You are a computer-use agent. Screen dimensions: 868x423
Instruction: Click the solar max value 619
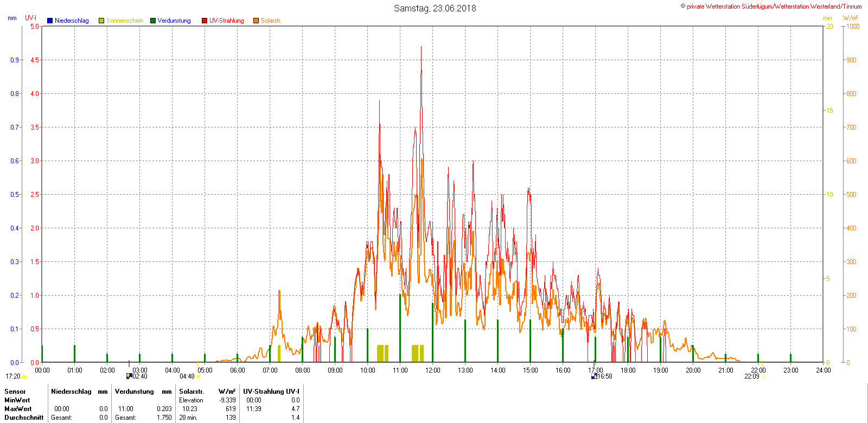[231, 409]
